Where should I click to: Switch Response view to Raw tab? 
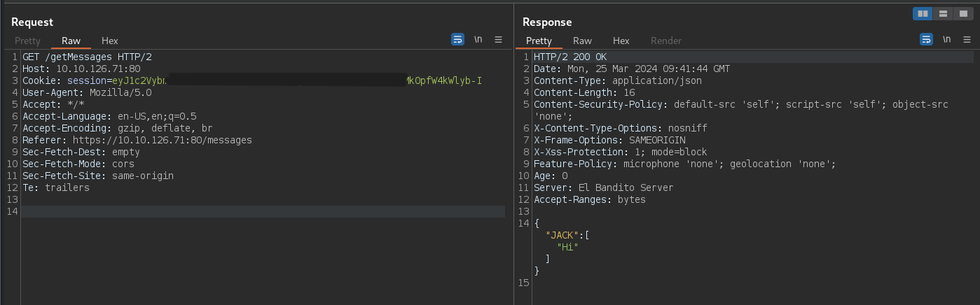pyautogui.click(x=582, y=41)
